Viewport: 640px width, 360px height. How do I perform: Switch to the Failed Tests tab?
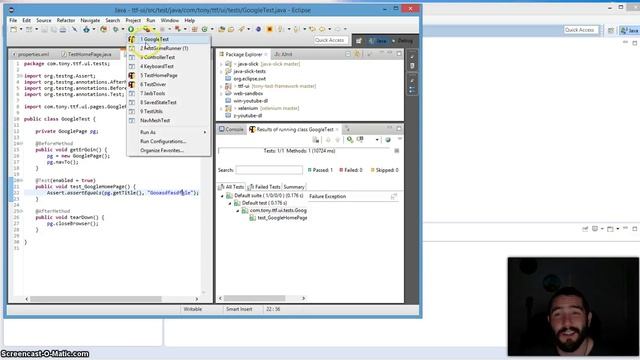264,187
